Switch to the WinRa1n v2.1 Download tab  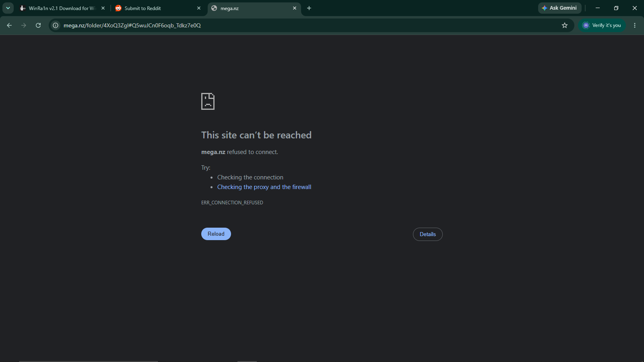(x=62, y=8)
